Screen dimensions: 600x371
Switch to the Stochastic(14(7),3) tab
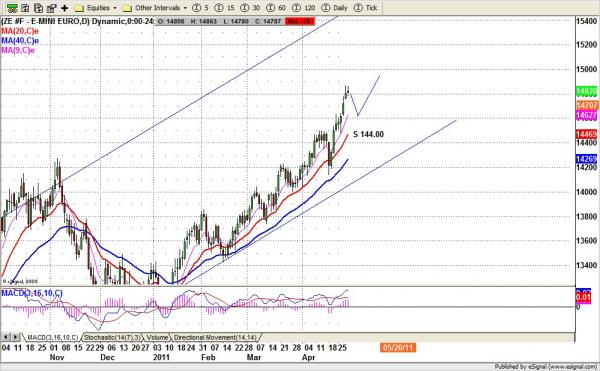[x=112, y=337]
